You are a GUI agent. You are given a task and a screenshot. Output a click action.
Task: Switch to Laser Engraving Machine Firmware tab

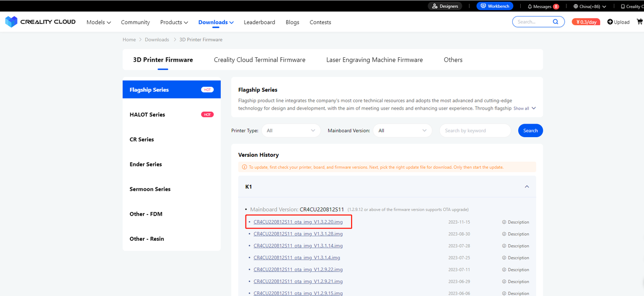click(374, 60)
